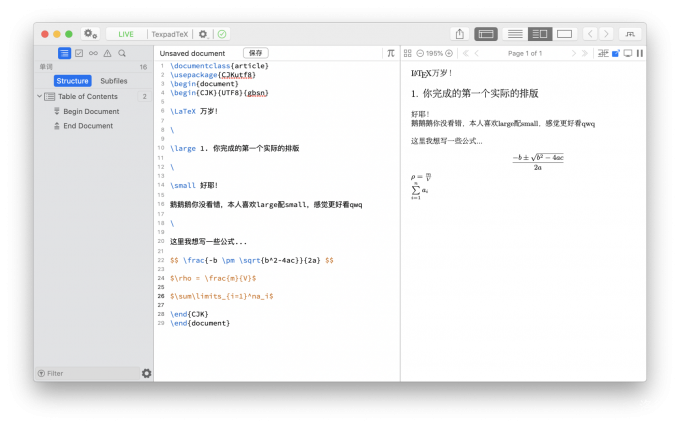Select End Document in outline

click(88, 126)
